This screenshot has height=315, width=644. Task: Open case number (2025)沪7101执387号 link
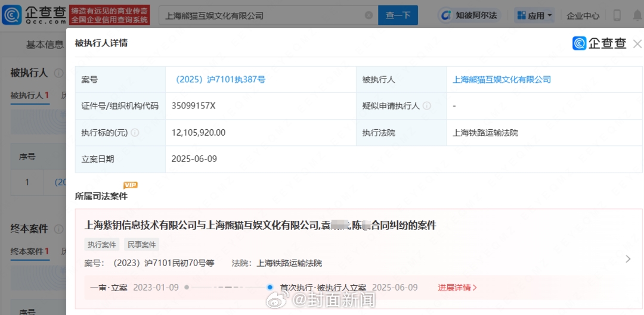click(x=218, y=79)
